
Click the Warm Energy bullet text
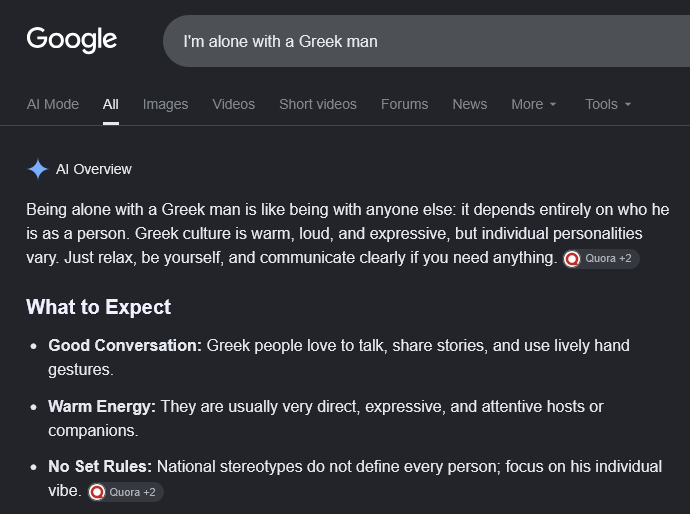click(326, 419)
